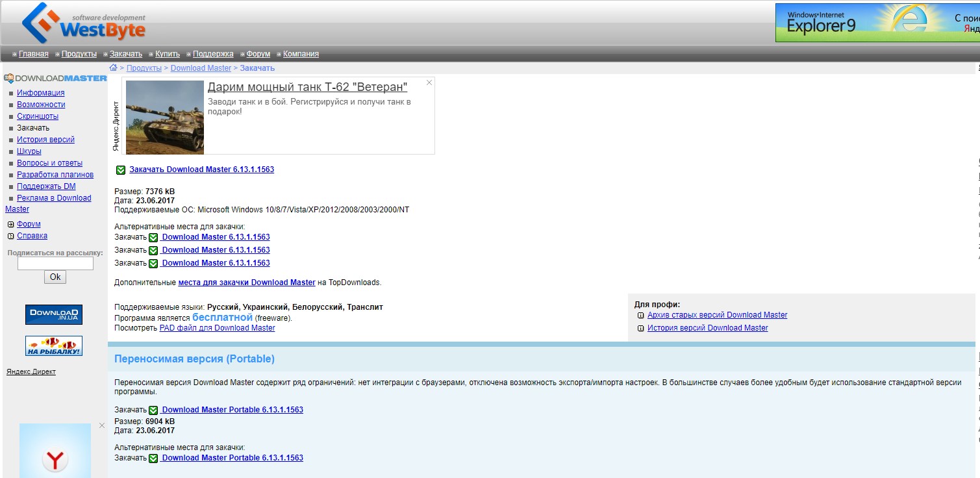Open Разработка плагинов in the sidebar
This screenshot has width=980, height=478.
click(55, 175)
